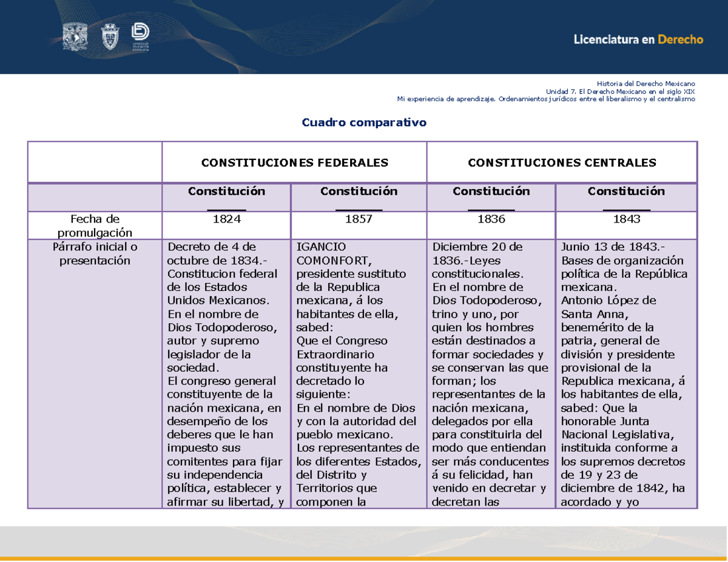Click the CONSTITUCIONES FEDERALES column header
The height and width of the screenshot is (562, 728).
[x=294, y=162]
